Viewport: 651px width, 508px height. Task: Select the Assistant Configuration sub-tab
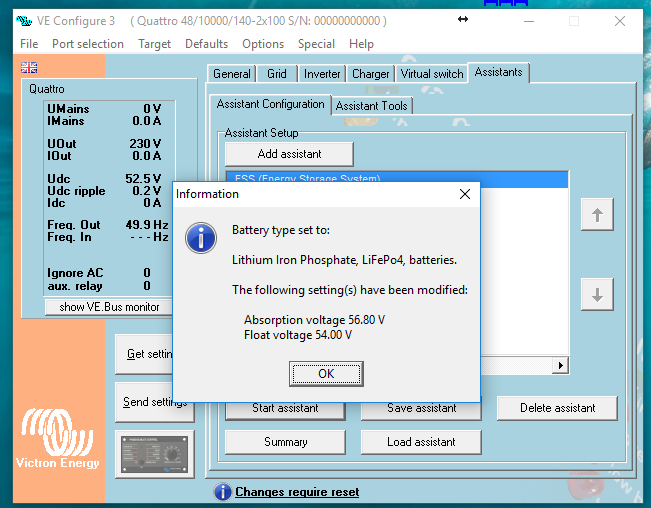click(270, 104)
